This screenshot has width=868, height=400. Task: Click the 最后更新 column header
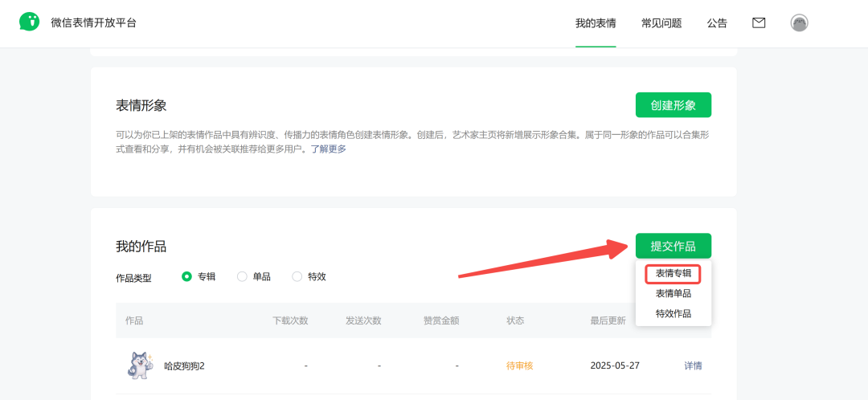(x=608, y=321)
